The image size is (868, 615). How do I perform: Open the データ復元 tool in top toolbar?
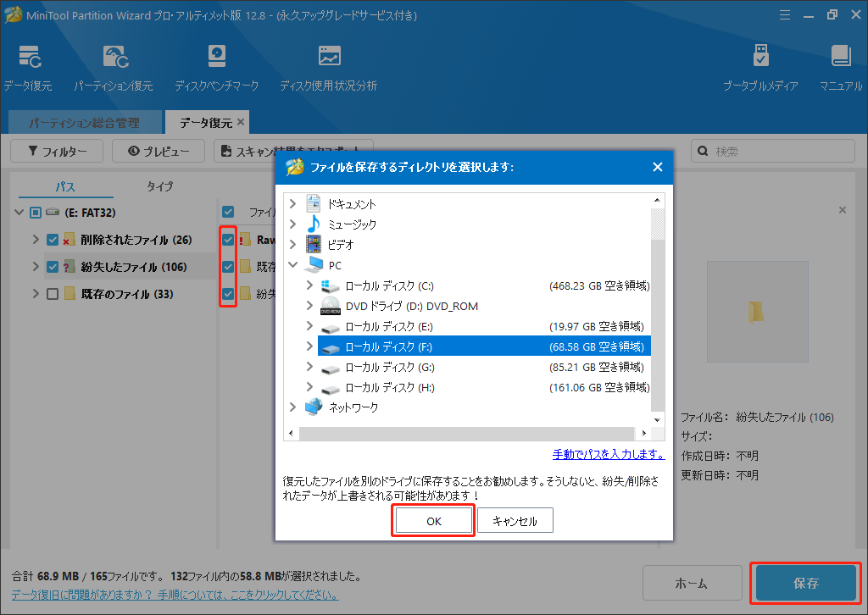28,68
